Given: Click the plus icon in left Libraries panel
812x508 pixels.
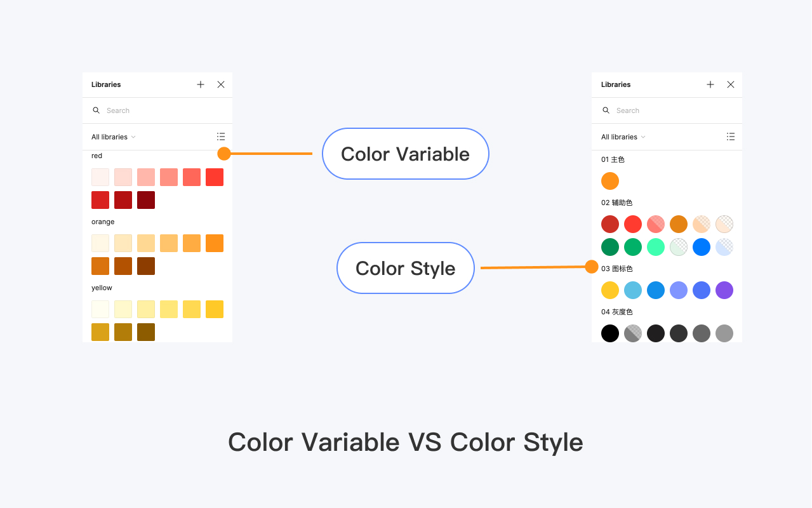Looking at the screenshot, I should (201, 84).
